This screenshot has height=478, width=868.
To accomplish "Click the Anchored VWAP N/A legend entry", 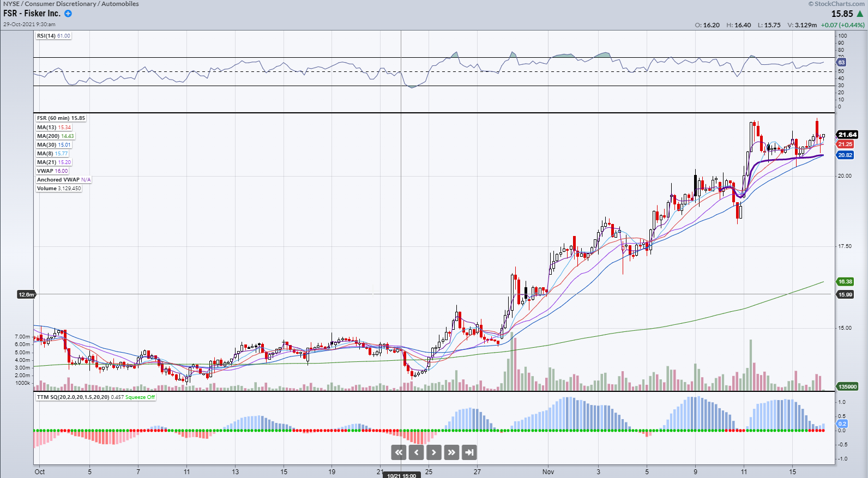I will (x=64, y=179).
